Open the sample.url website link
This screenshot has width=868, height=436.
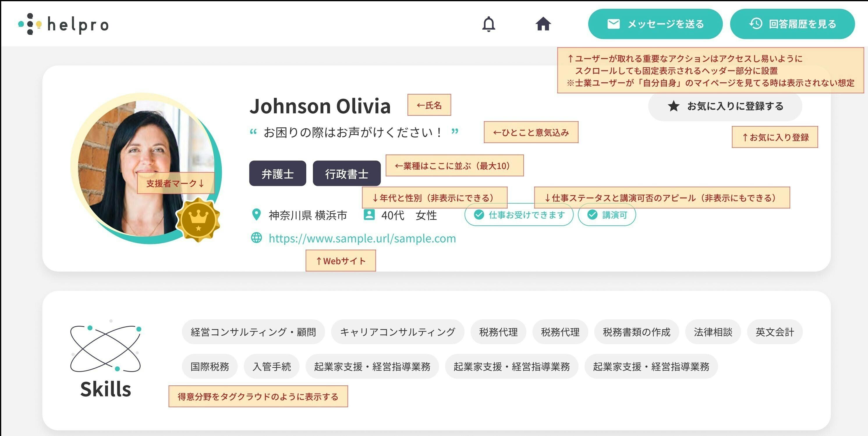362,239
